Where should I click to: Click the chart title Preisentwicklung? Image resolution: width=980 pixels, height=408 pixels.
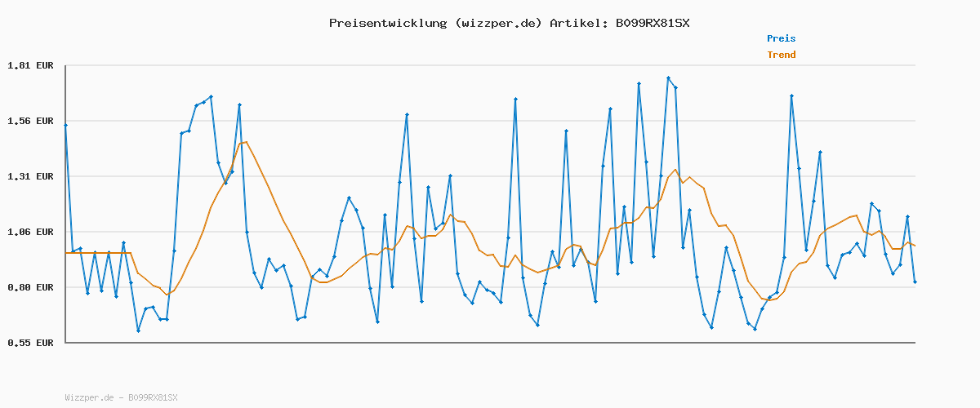click(387, 23)
